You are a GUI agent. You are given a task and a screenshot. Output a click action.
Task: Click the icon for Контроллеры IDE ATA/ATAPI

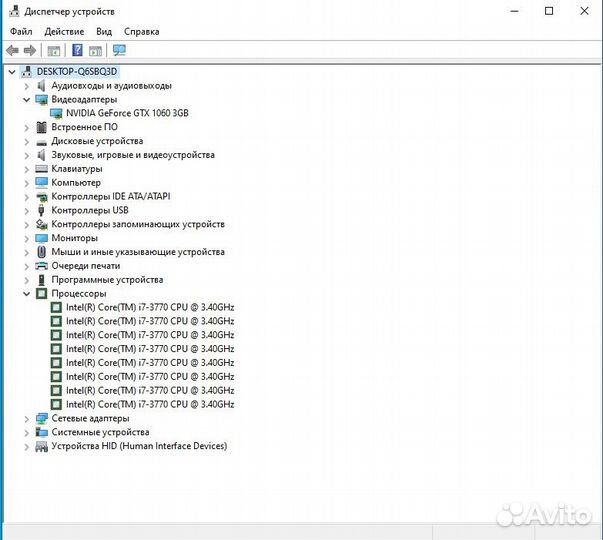42,197
